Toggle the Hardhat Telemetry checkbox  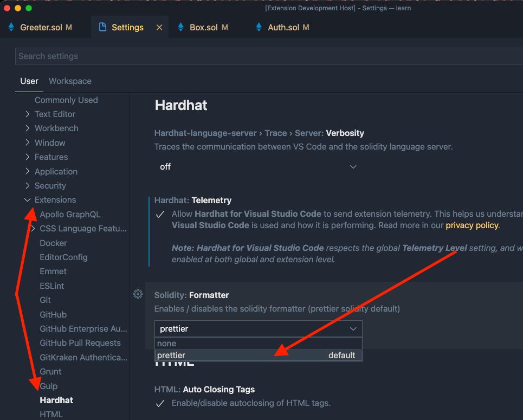tap(160, 214)
